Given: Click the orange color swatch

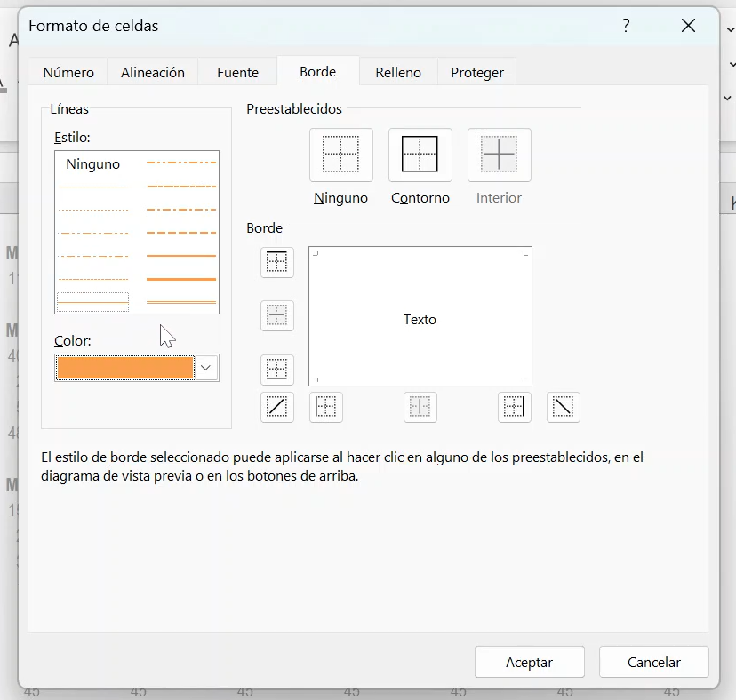Looking at the screenshot, I should pyautogui.click(x=124, y=367).
